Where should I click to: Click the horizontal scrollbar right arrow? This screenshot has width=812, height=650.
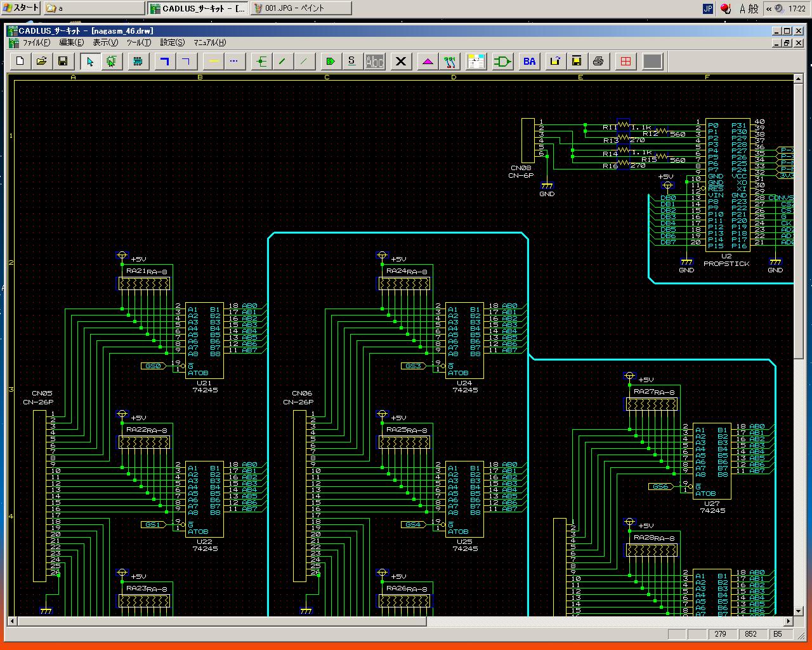point(789,621)
